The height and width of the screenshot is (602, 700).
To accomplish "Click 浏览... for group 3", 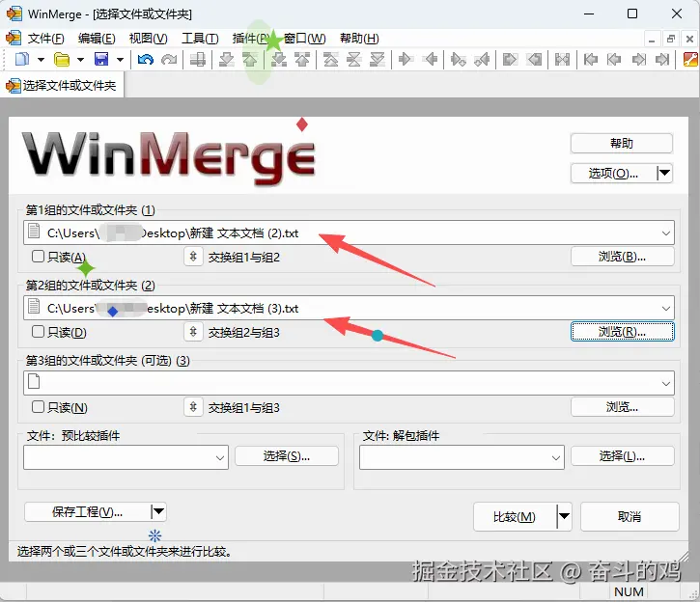I will click(x=623, y=407).
